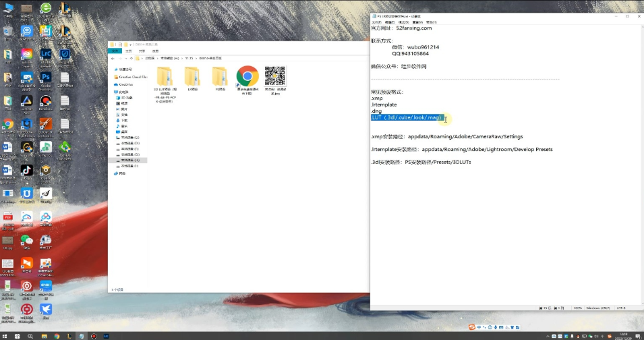Image resolution: width=644 pixels, height=340 pixels.
Task: Click the 11.15 breadcrumb in address bar
Action: pos(189,58)
